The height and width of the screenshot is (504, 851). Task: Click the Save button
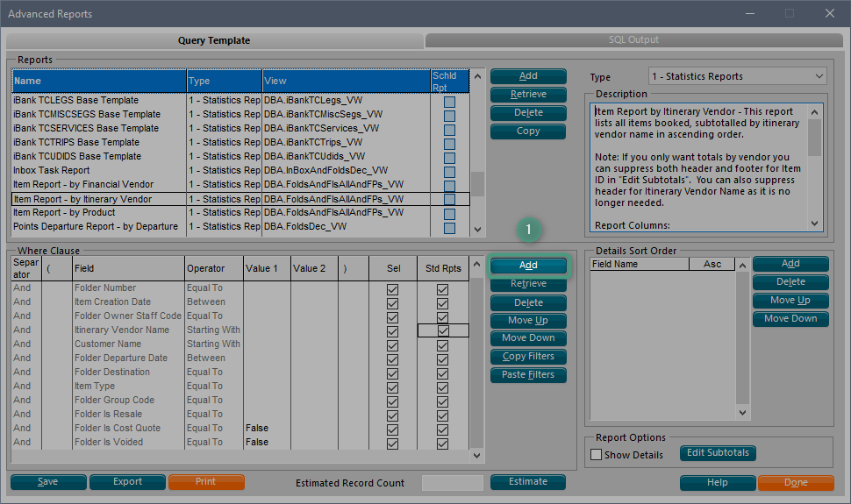[48, 482]
